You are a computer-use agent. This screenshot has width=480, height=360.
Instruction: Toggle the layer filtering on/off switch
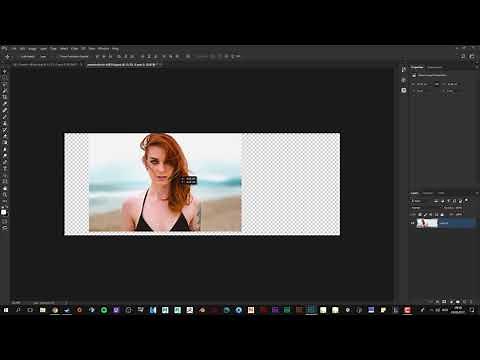coord(466,200)
